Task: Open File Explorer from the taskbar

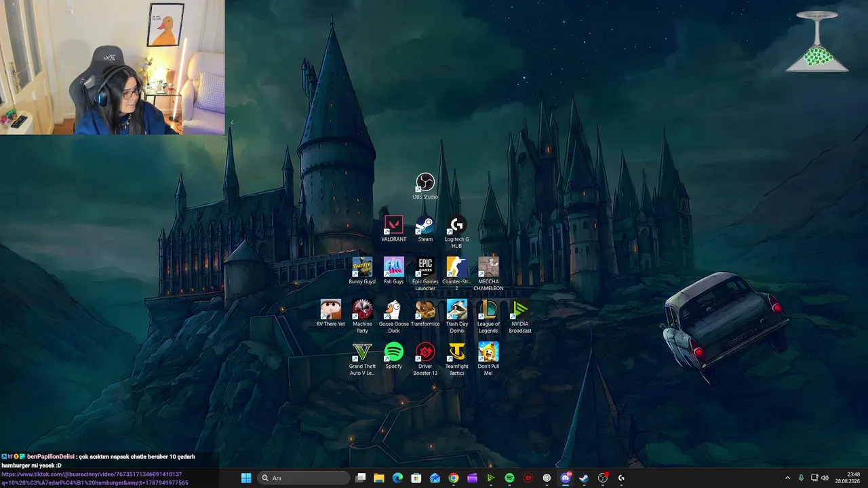Action: click(x=379, y=478)
